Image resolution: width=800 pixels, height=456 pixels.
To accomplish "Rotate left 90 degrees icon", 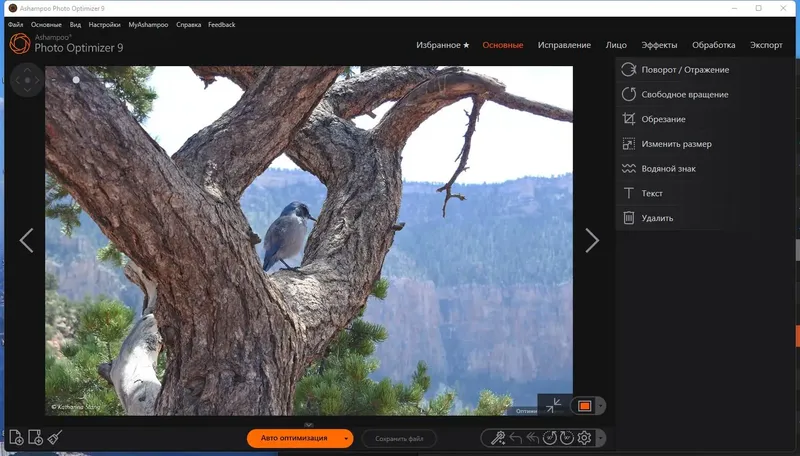I will 549,438.
